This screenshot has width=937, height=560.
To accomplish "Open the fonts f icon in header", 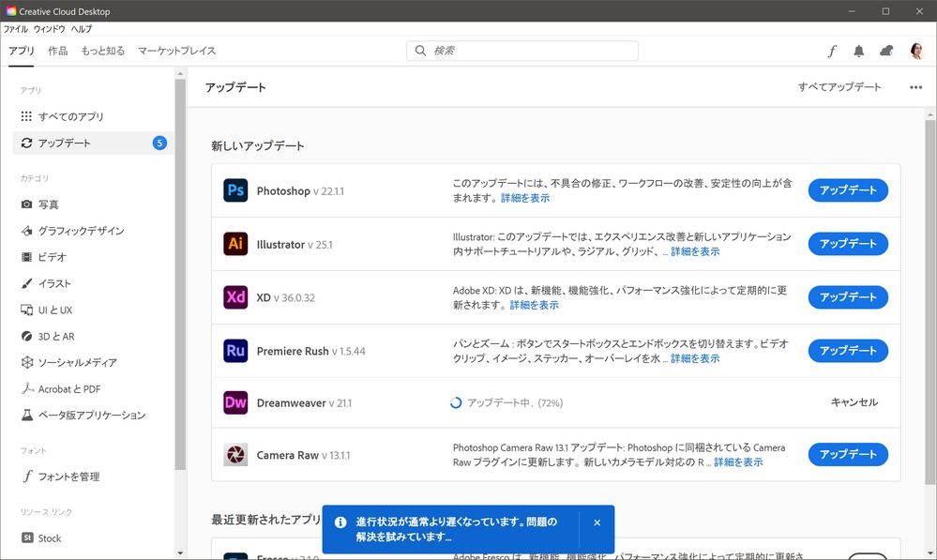I will click(x=832, y=52).
